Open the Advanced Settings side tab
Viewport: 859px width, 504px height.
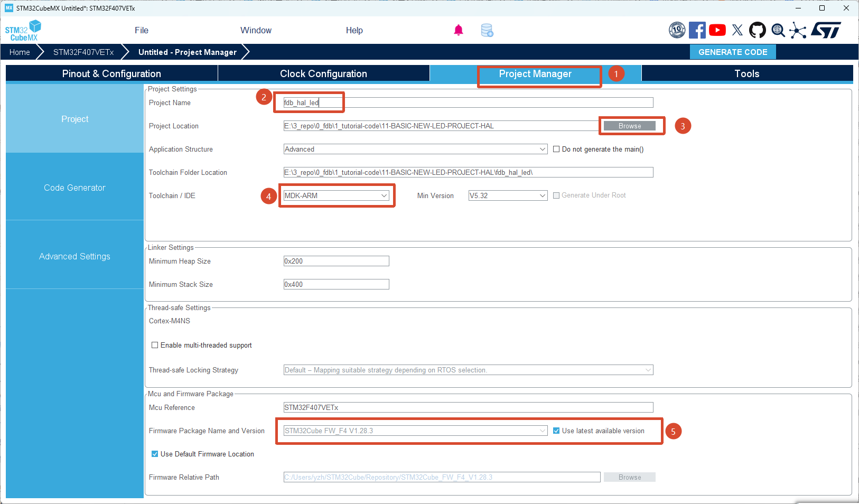click(74, 256)
